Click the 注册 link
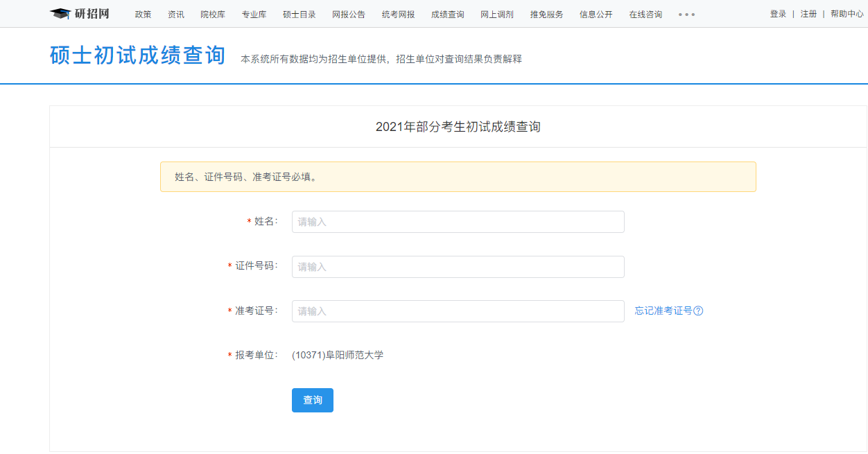The image size is (868, 454). (x=808, y=14)
